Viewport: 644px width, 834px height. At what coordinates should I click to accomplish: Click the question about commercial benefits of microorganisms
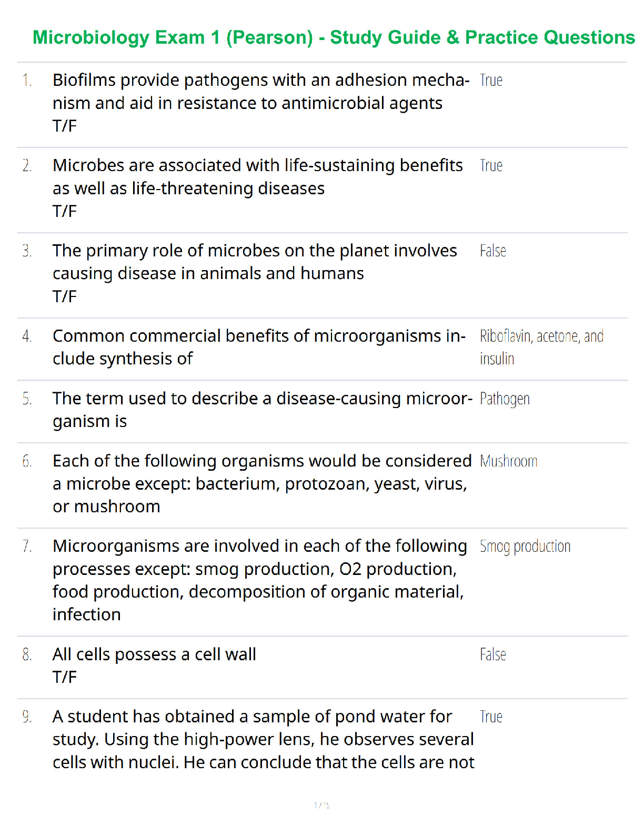click(259, 347)
